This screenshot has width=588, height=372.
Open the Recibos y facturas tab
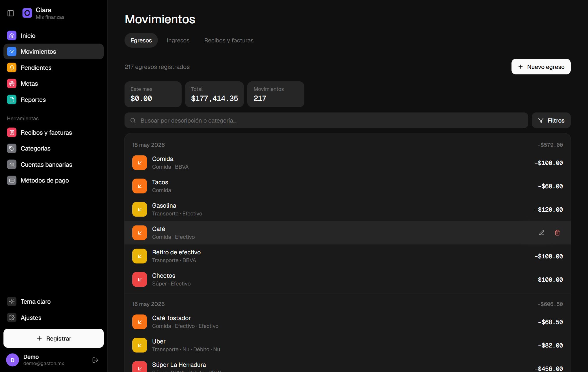click(229, 40)
